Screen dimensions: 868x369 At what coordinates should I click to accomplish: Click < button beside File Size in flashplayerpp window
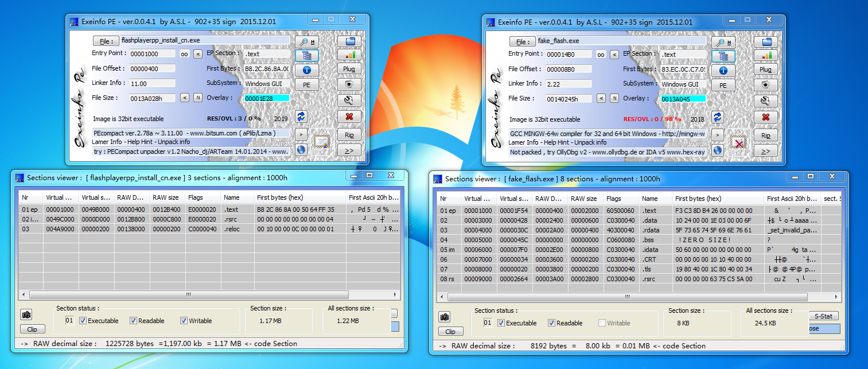point(185,98)
